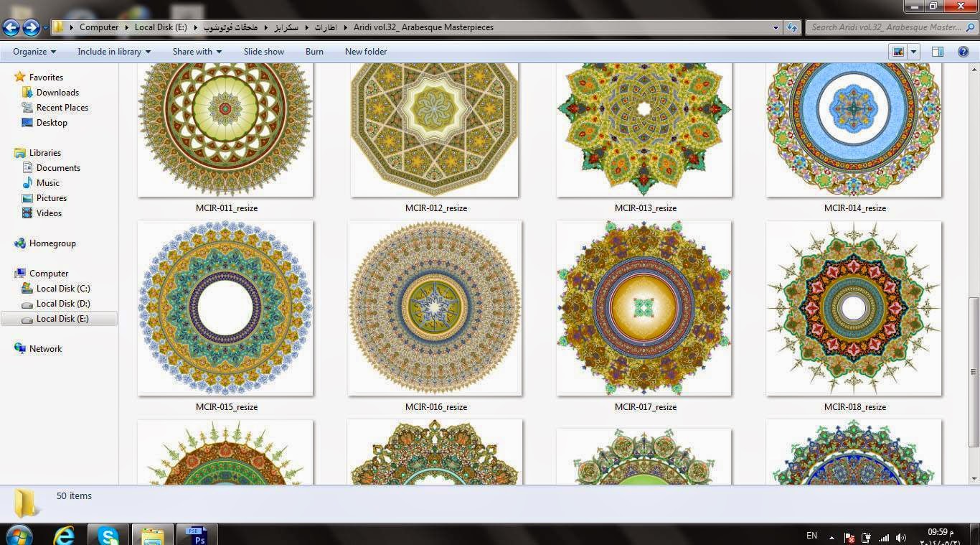Go back with the Back arrow button
This screenshot has height=545, width=980.
point(11,27)
